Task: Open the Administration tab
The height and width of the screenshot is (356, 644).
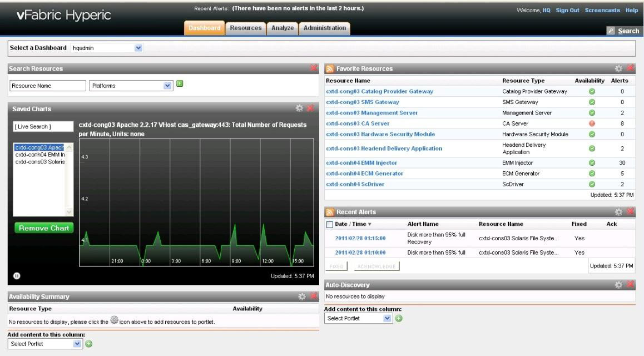Action: coord(324,28)
